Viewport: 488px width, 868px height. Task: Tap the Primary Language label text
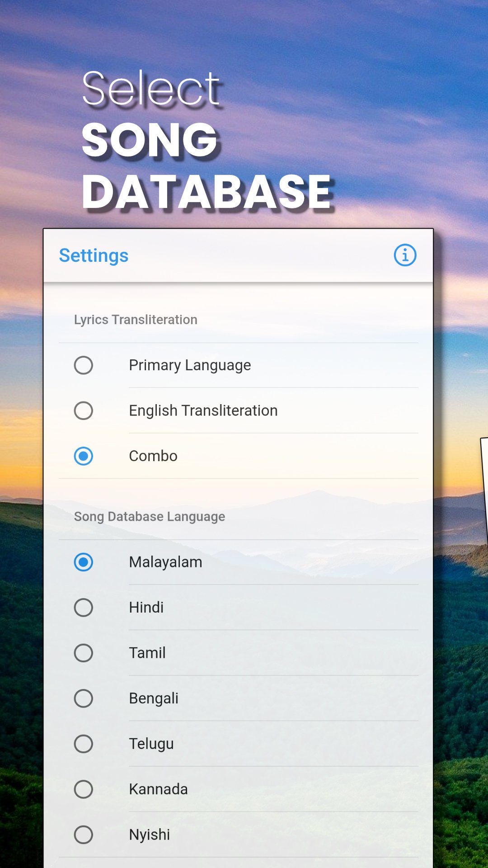coord(190,365)
